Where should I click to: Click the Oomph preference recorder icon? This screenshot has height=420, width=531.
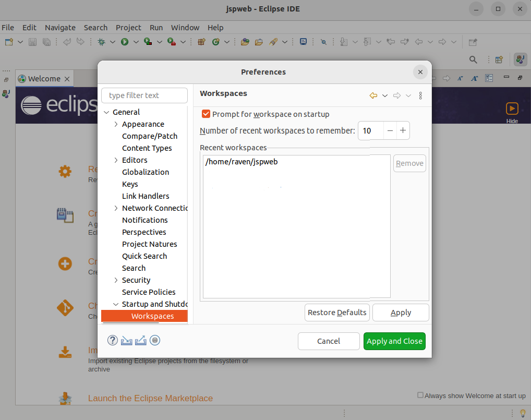coord(155,340)
